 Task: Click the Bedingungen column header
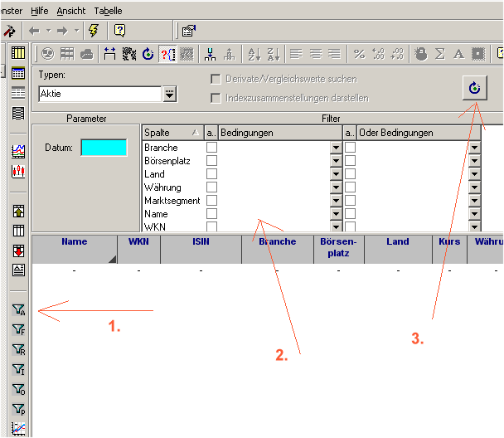coord(280,133)
